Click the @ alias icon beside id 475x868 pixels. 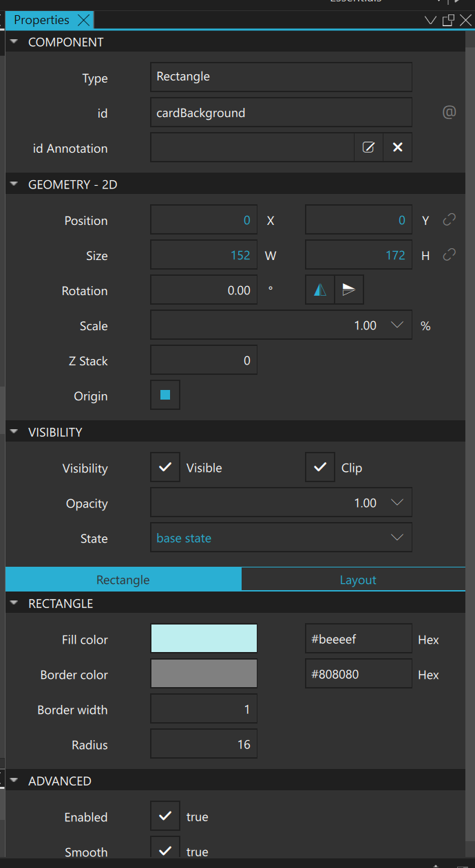(449, 112)
